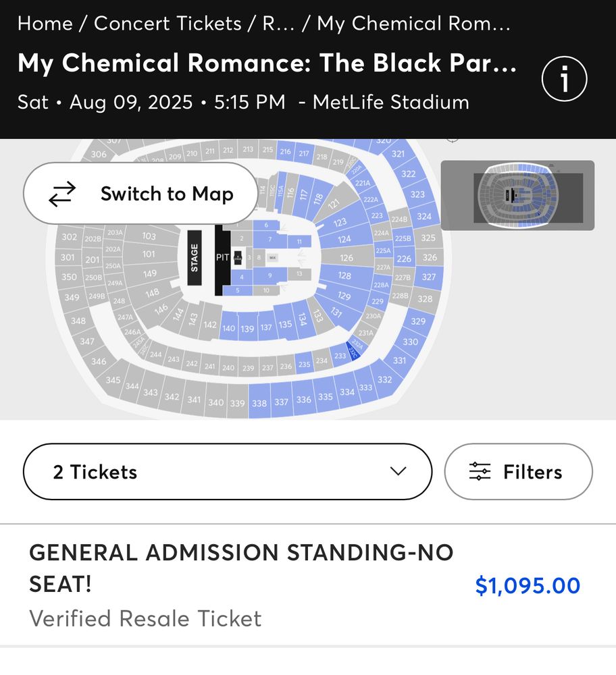The image size is (616, 675).
Task: Open the My Chemical Rom… breadcrumb
Action: pyautogui.click(x=413, y=23)
